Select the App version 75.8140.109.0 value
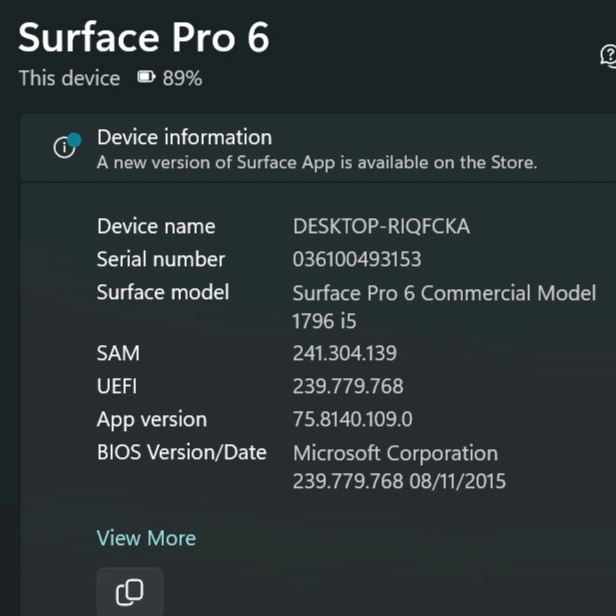 352,419
